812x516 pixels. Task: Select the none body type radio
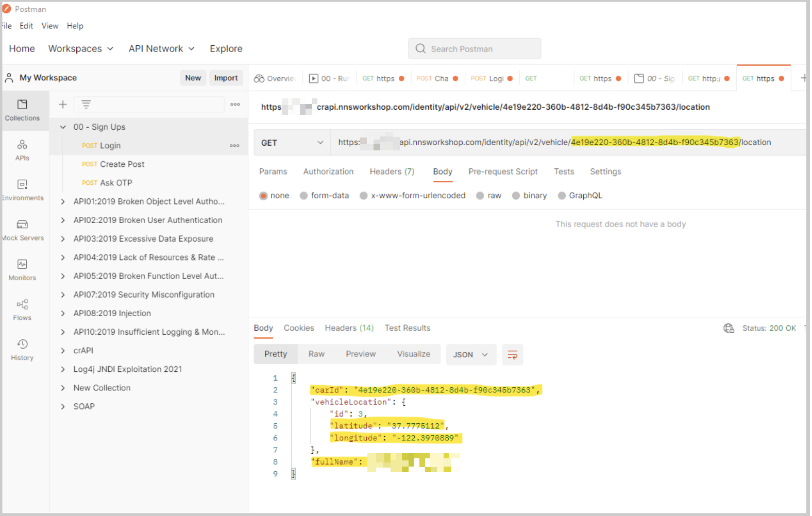263,196
